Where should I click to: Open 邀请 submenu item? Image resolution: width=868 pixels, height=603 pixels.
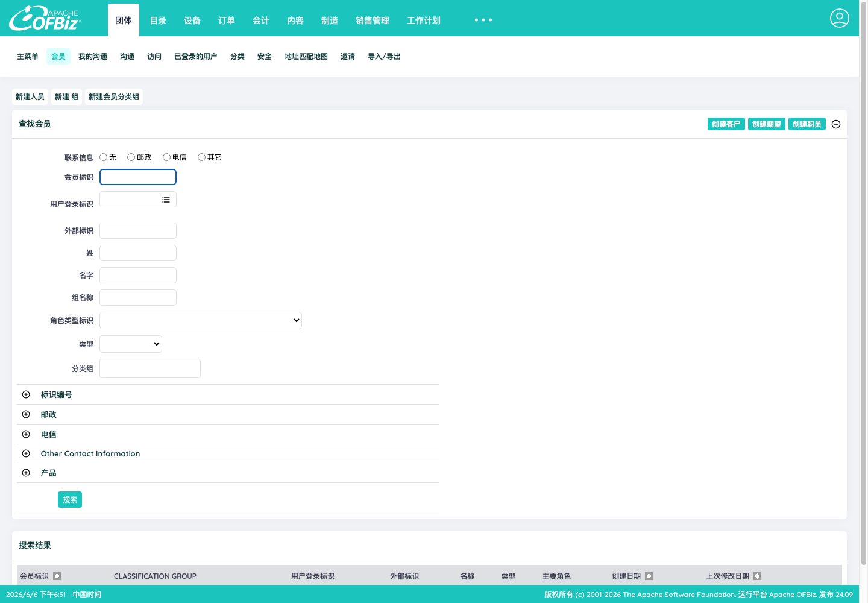348,57
